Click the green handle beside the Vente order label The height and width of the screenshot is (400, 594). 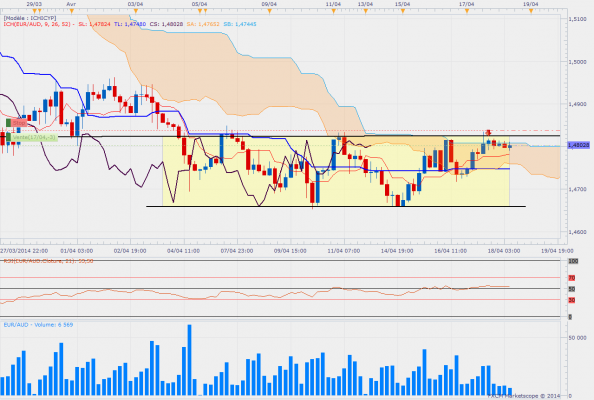pyautogui.click(x=8, y=137)
